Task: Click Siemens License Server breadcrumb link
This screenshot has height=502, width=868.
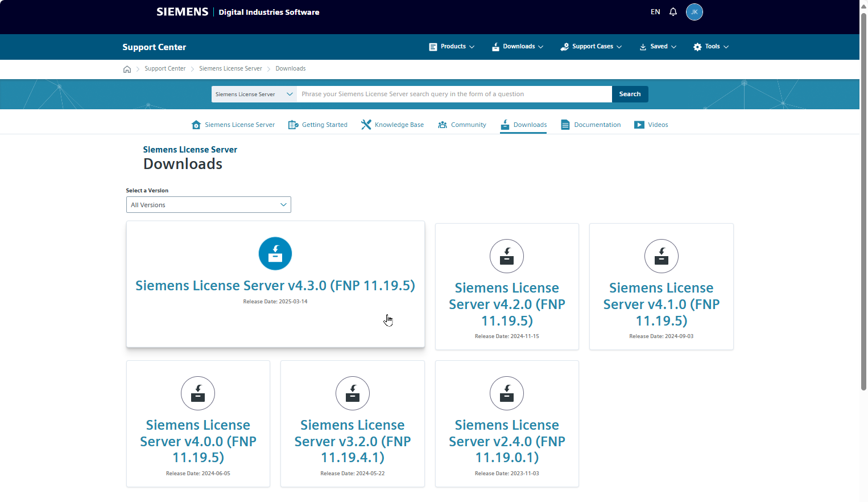Action: (230, 69)
